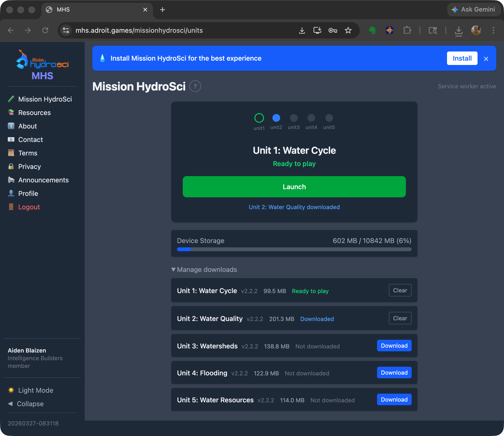Select the unit2 step indicator
The image size is (504, 436).
coord(276,118)
